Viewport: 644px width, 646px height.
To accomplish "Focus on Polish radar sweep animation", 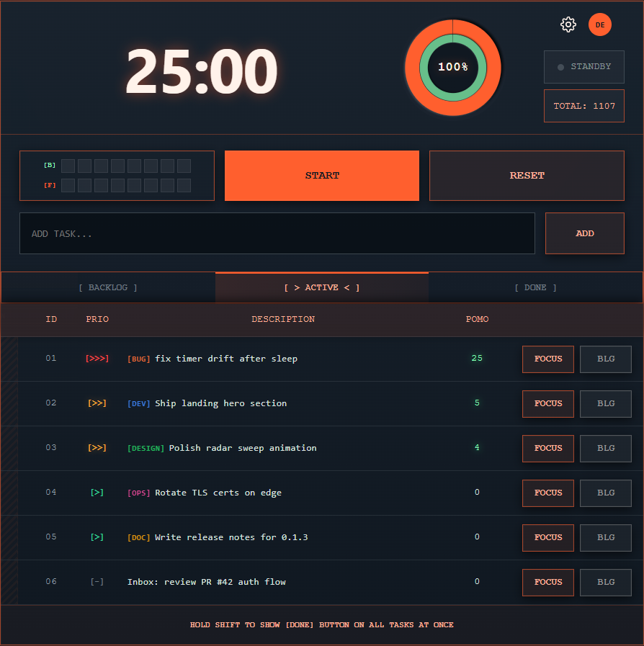I will pos(548,448).
